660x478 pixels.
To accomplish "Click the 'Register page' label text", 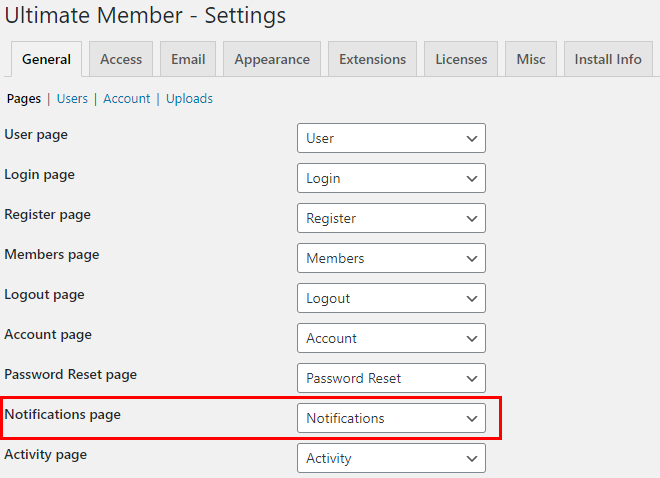I will coord(48,215).
